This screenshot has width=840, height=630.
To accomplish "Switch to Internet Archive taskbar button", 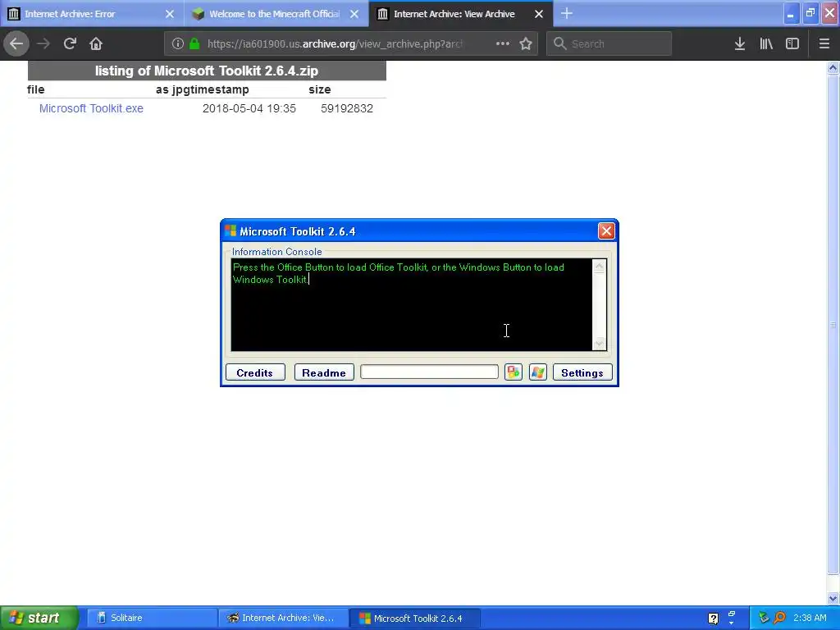I will pos(283,618).
